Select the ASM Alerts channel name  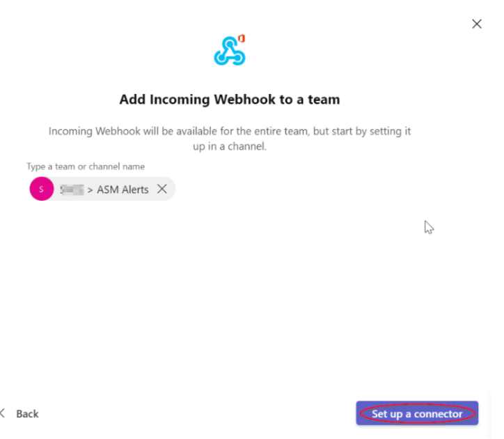pyautogui.click(x=123, y=190)
